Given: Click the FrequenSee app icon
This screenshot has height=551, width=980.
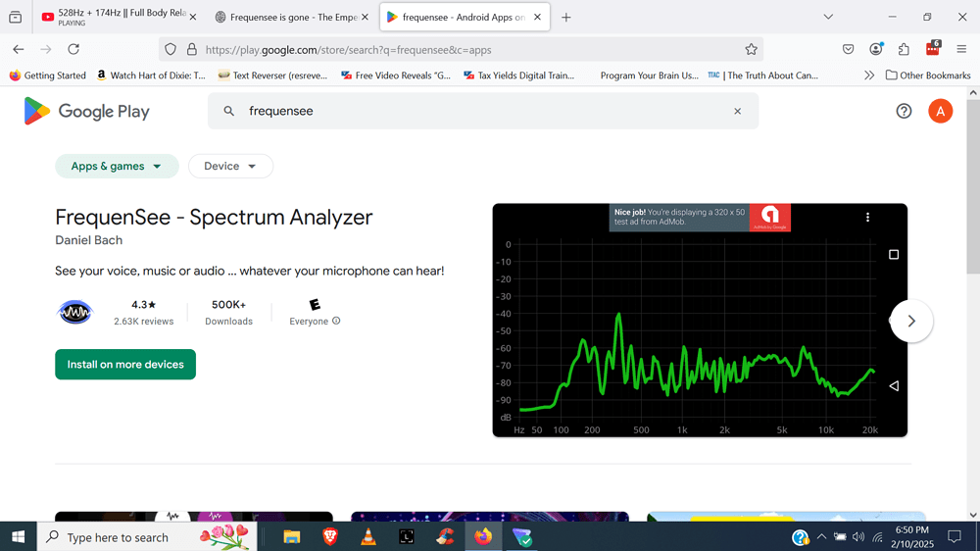Looking at the screenshot, I should pyautogui.click(x=75, y=312).
